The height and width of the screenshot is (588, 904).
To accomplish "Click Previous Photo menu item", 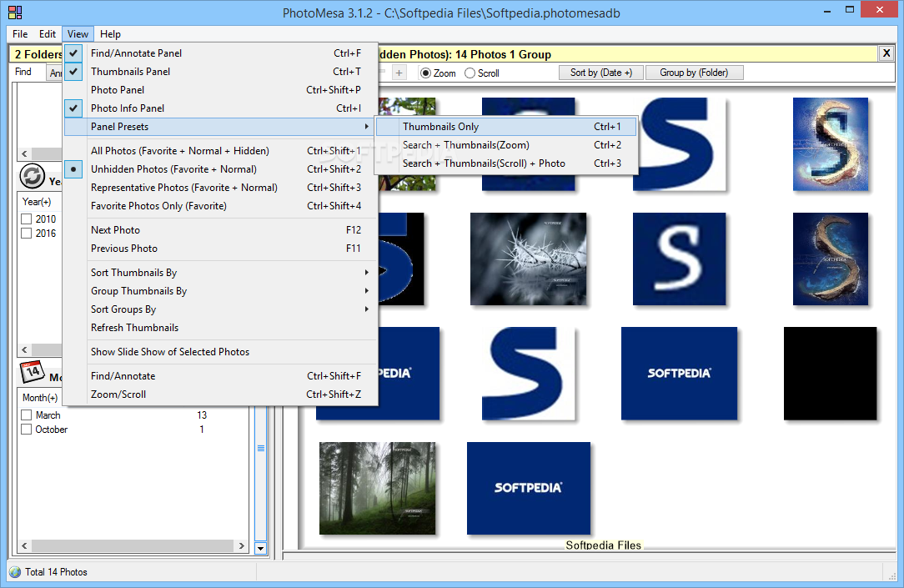I will pyautogui.click(x=220, y=249).
